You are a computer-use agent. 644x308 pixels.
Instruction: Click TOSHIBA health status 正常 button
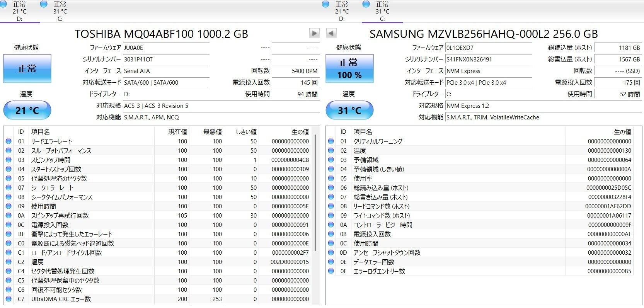[x=27, y=68]
